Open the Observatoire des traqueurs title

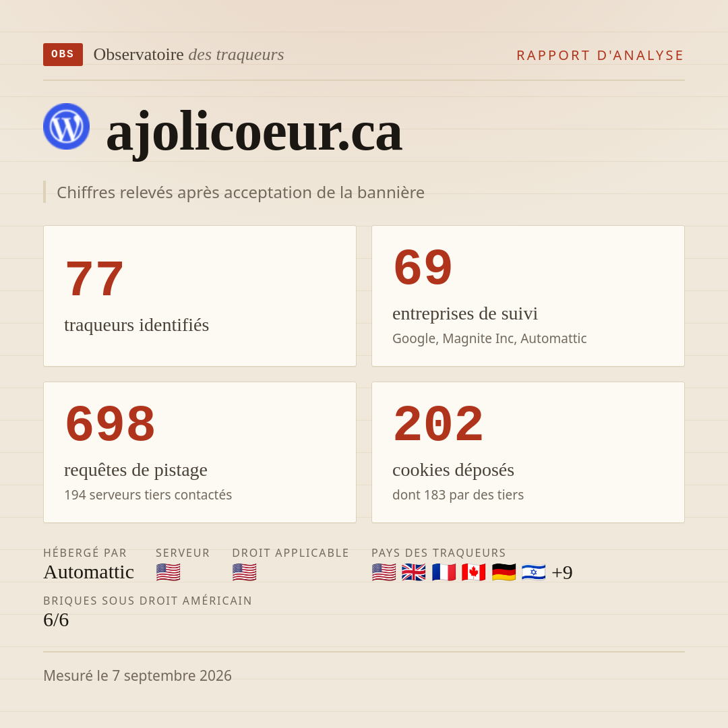pyautogui.click(x=189, y=55)
